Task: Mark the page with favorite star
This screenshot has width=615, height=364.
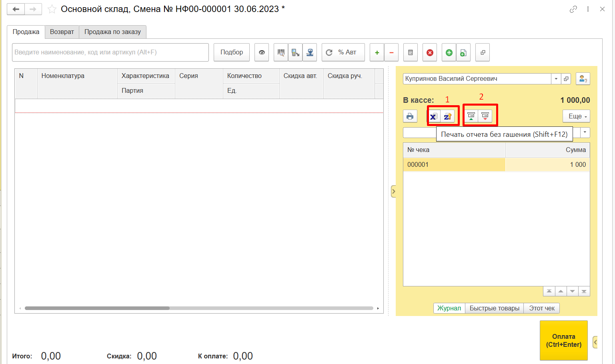Action: point(52,9)
